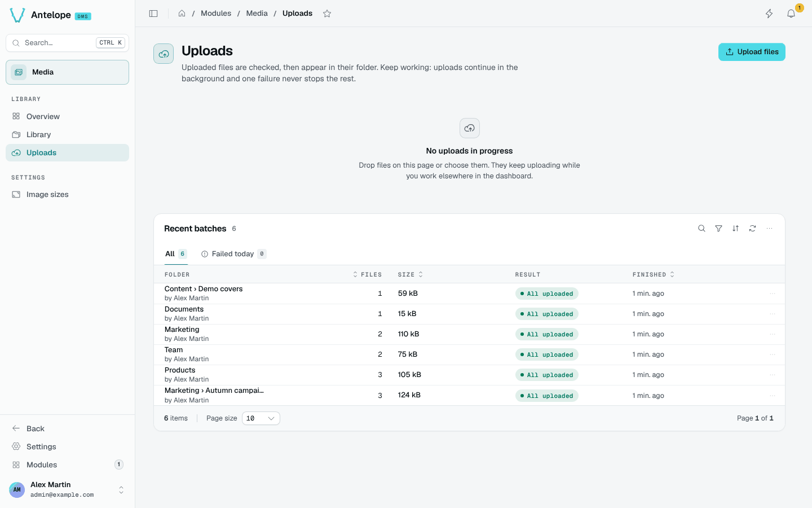
Task: Search the recent batches table
Action: tap(701, 229)
